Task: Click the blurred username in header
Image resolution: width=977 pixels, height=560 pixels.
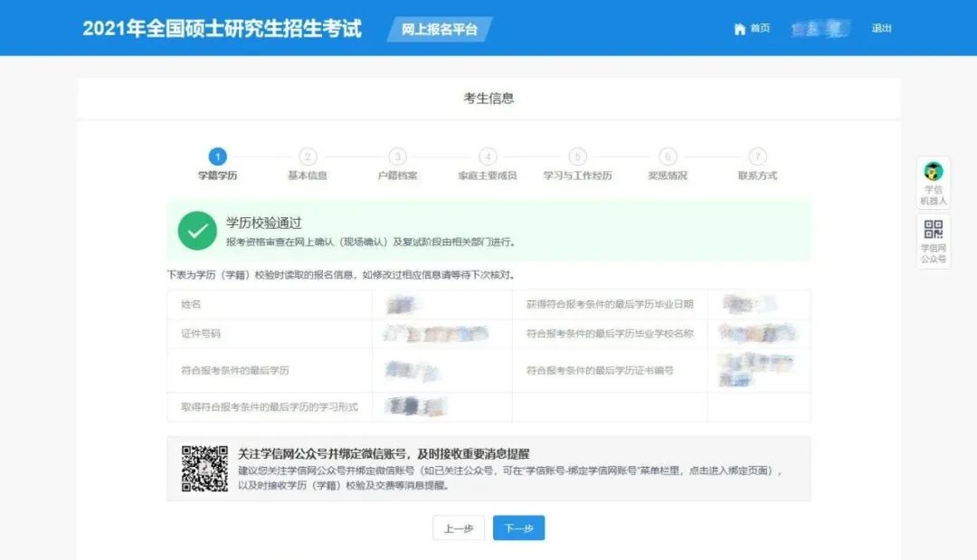Action: pos(820,29)
